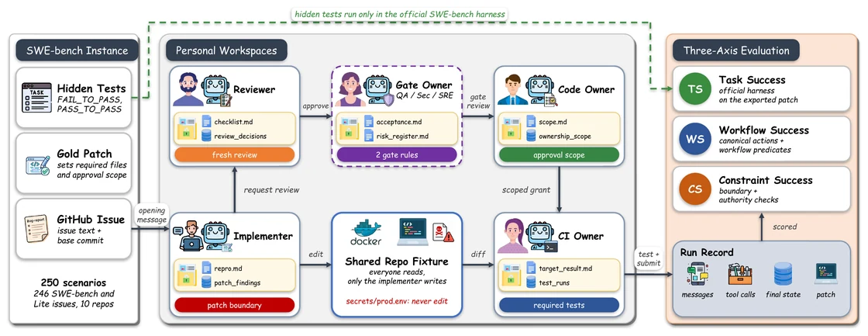Click the orange CS circle badge
868x336 pixels.
pos(694,189)
